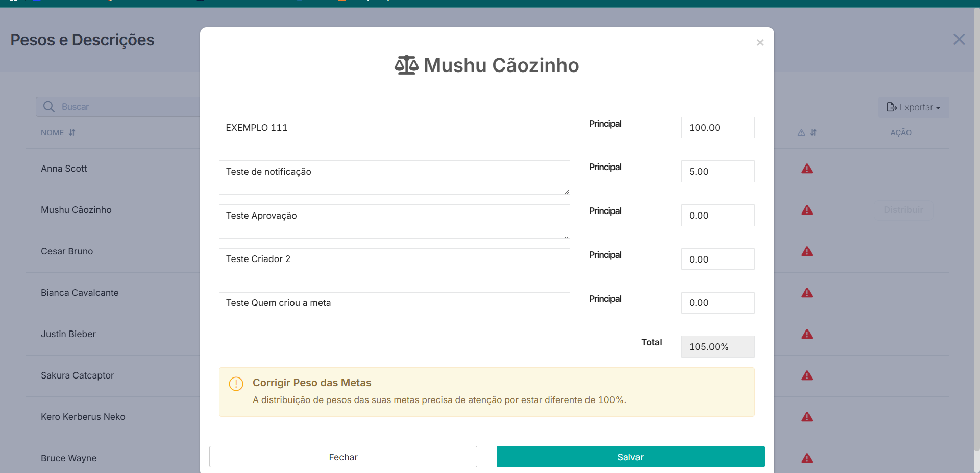Click Sakura Catcaptor's red warning icon
Image resolution: width=980 pixels, height=473 pixels.
[x=807, y=375]
